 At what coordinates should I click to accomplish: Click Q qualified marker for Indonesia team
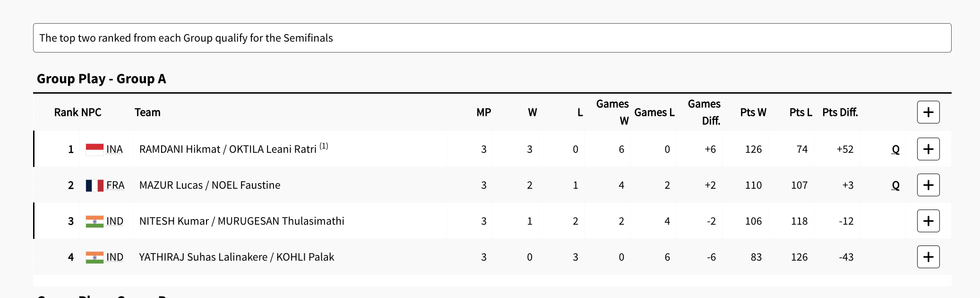click(895, 149)
